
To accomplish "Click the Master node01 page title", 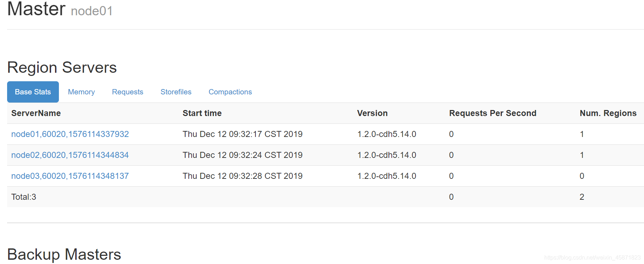I will pos(60,9).
